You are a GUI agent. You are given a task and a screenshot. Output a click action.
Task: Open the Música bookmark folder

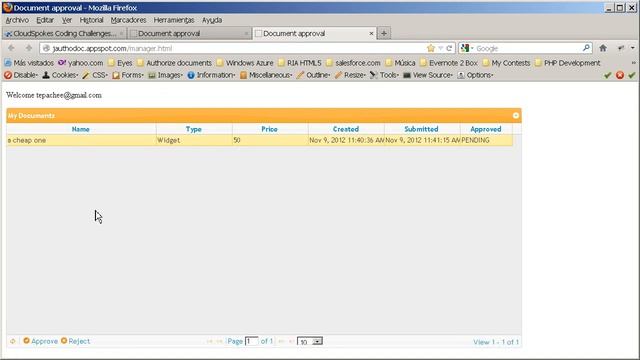pos(400,63)
